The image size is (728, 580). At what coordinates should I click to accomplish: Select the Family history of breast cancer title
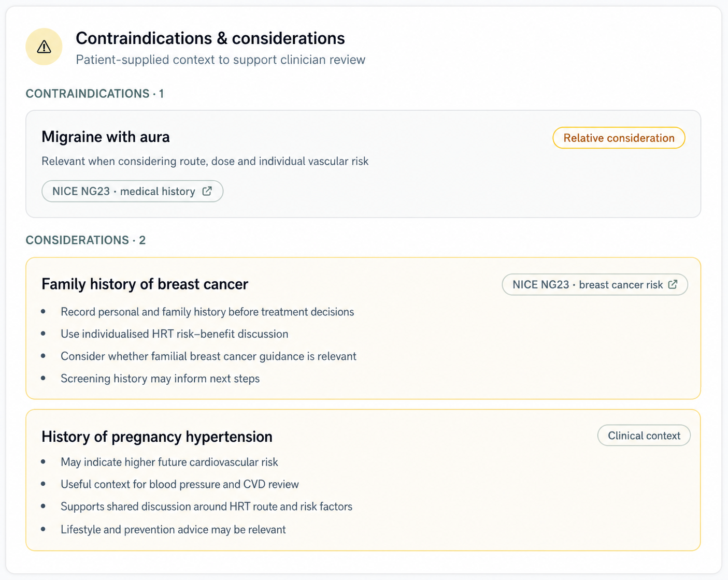click(145, 284)
